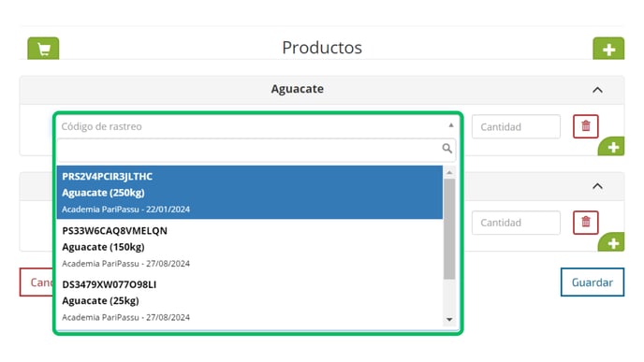Add tracking row in Aguacate section
644x362 pixels.
(612, 147)
